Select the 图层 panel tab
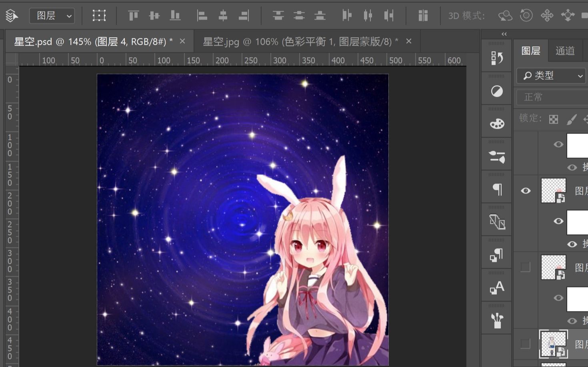Image resolution: width=588 pixels, height=367 pixels. [x=531, y=51]
